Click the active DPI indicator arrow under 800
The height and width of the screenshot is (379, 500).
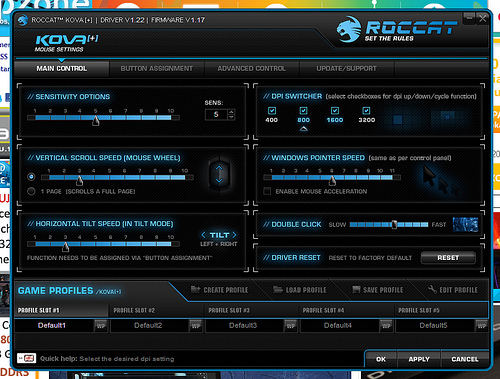click(303, 129)
